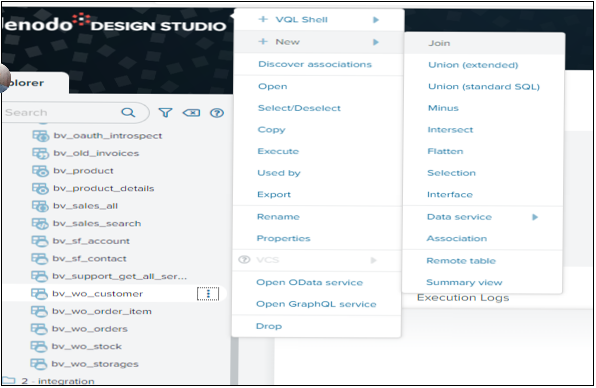Viewport: 596px width, 388px height.
Task: Click the clear-filter backspace icon
Action: [191, 112]
